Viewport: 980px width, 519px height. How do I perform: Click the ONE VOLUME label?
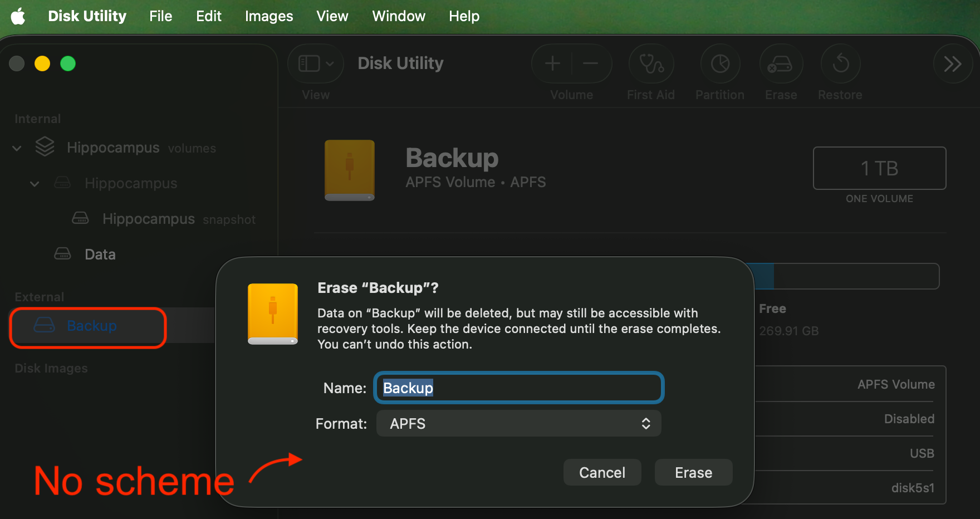[879, 199]
